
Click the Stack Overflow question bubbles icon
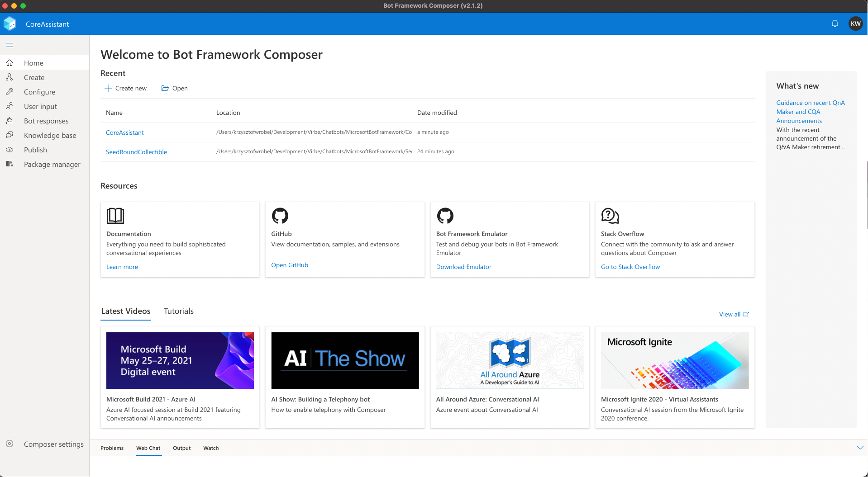click(x=610, y=216)
